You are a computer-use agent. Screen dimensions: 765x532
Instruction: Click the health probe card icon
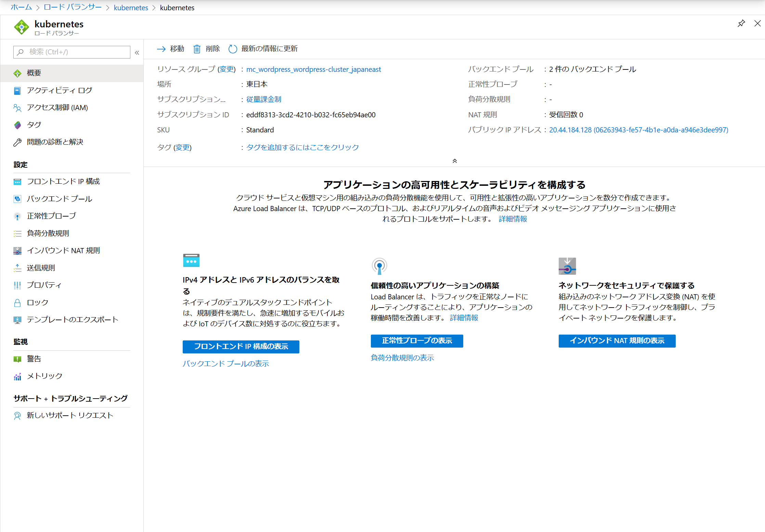click(379, 266)
